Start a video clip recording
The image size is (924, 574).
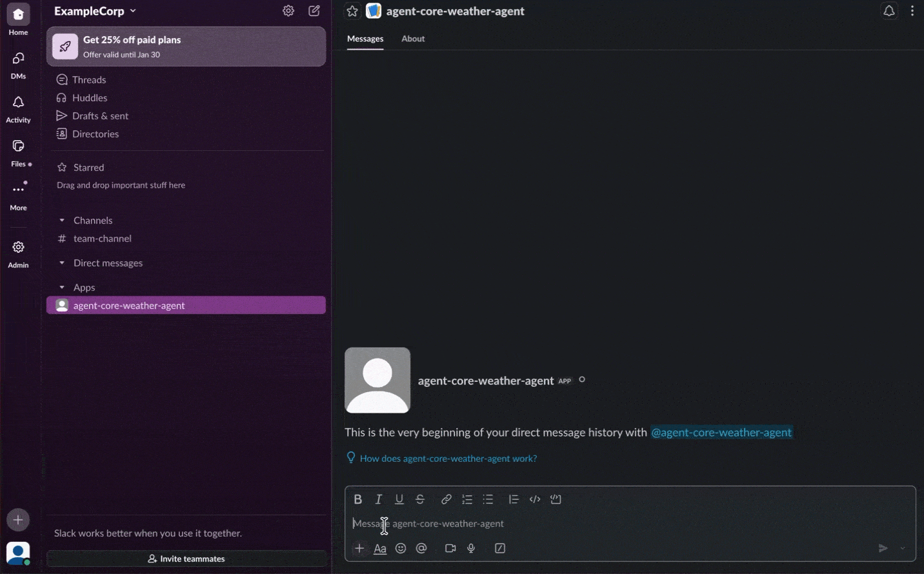(x=450, y=548)
